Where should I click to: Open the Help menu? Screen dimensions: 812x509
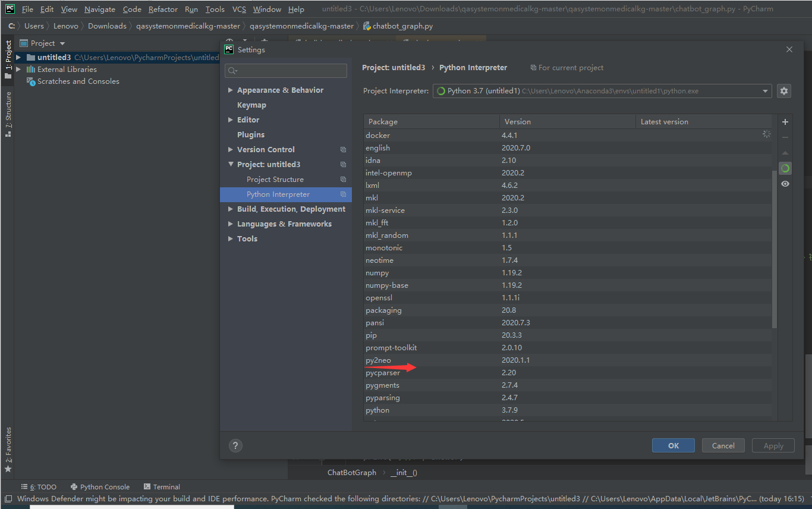pos(296,10)
